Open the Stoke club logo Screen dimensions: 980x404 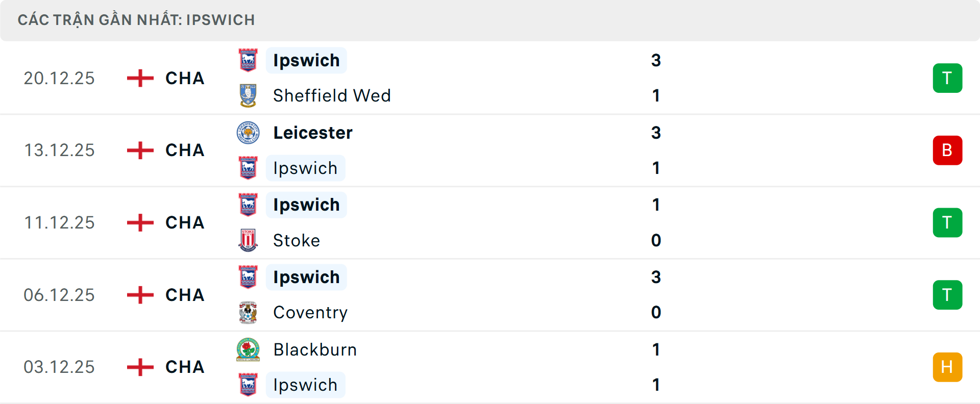248,240
